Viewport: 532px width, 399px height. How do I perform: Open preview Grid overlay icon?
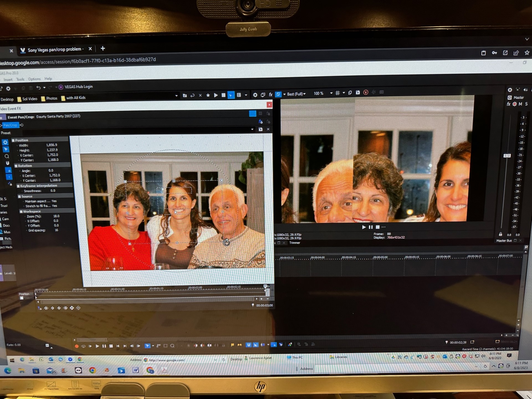coord(337,93)
